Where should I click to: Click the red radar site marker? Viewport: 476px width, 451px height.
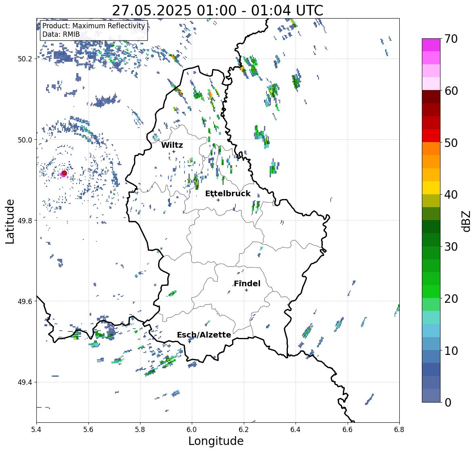[x=64, y=173]
